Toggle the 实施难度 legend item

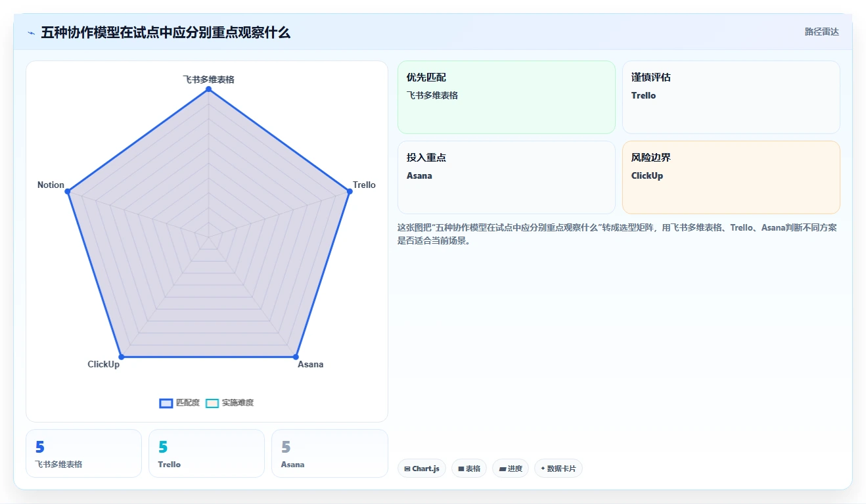click(229, 403)
